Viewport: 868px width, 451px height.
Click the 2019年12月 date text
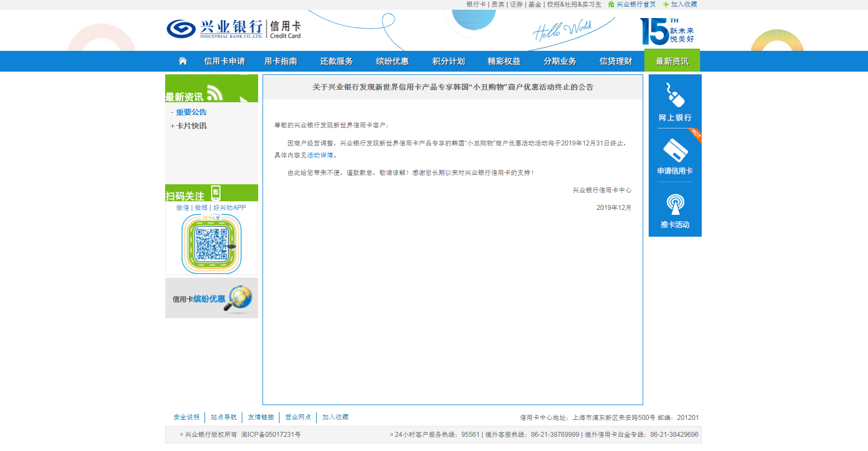pos(614,208)
